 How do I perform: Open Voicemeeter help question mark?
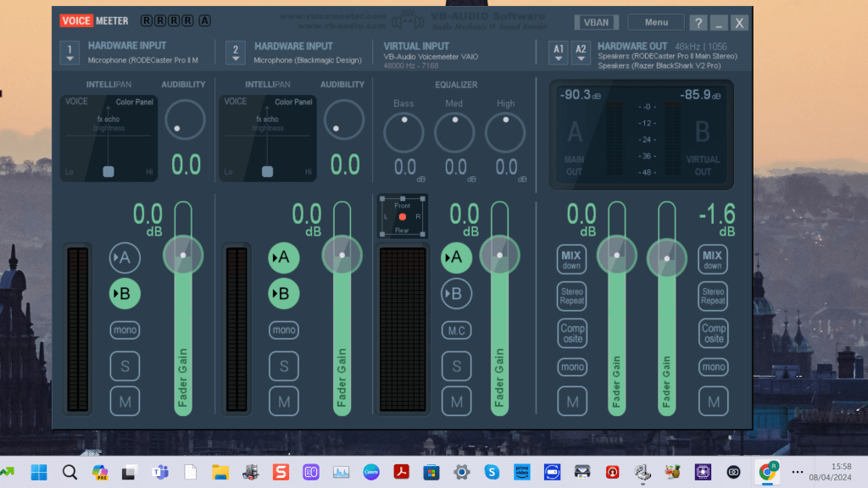point(698,23)
